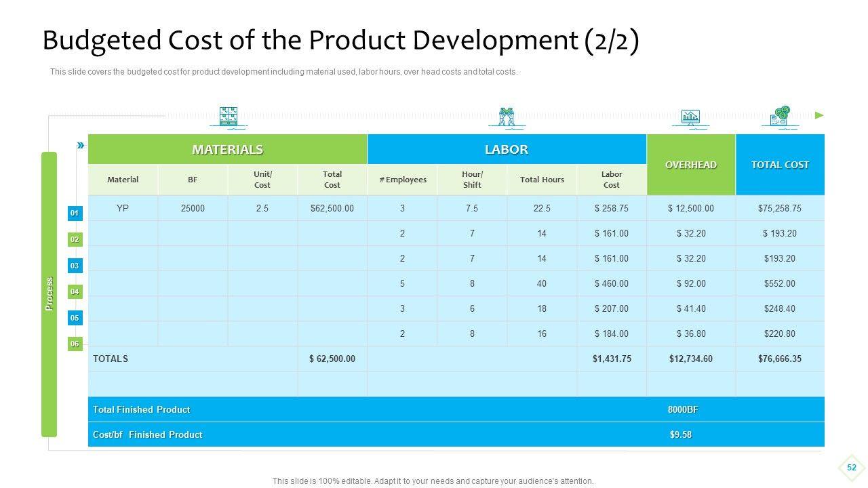Select process step badge 04
The height and width of the screenshot is (488, 868).
coord(75,291)
